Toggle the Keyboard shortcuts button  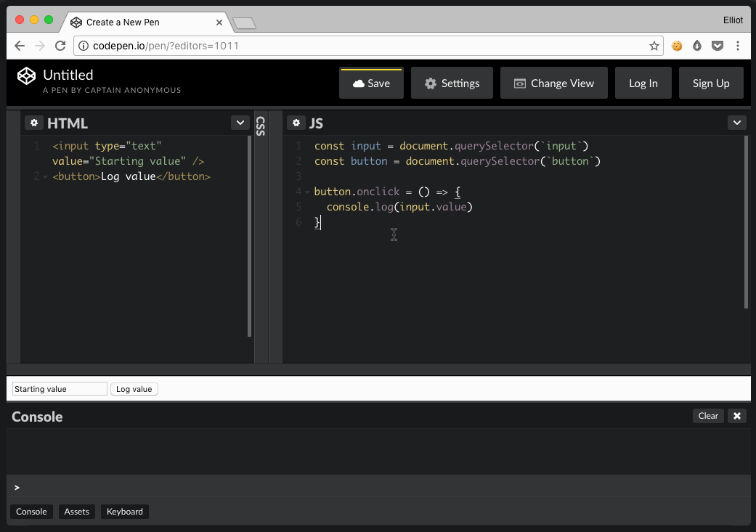tap(125, 512)
